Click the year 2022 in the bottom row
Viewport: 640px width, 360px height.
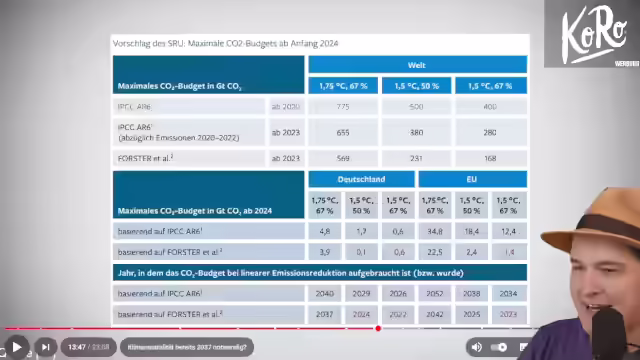point(398,314)
